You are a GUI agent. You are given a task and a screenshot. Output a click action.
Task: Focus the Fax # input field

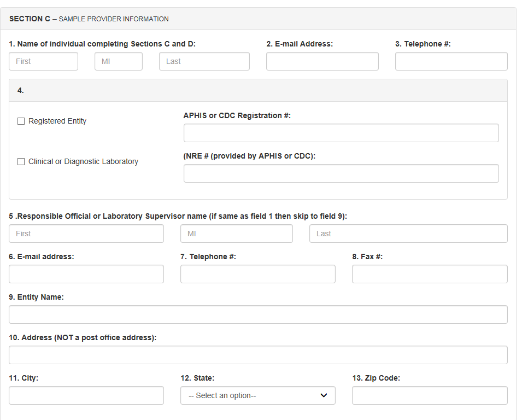click(x=429, y=274)
